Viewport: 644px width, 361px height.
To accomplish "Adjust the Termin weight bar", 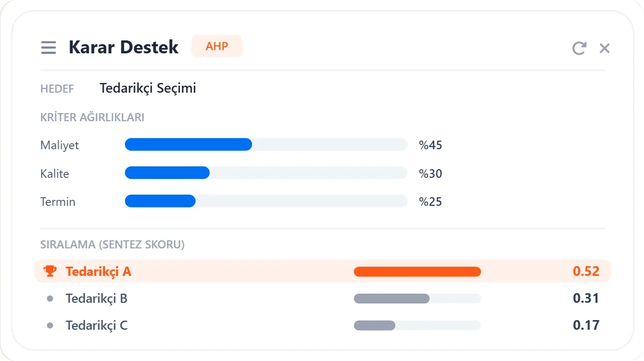I will click(x=266, y=201).
